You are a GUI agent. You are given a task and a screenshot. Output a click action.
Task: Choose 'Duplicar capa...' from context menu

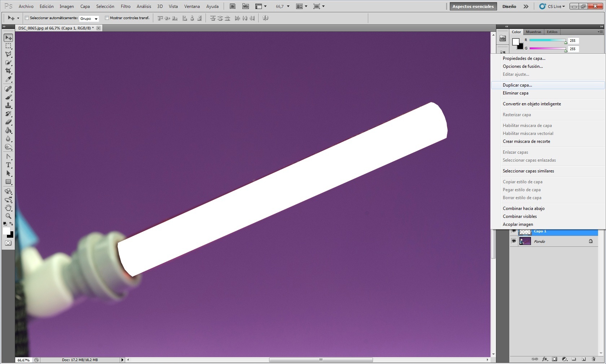tap(517, 85)
